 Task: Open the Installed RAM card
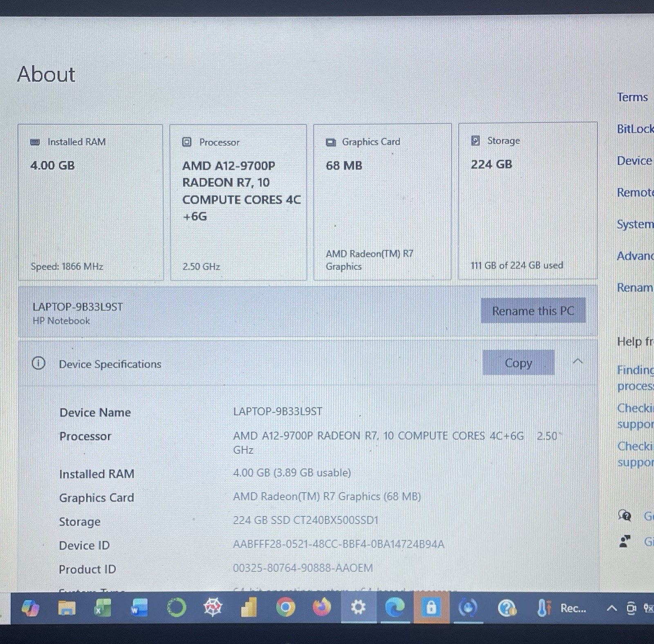click(x=91, y=202)
